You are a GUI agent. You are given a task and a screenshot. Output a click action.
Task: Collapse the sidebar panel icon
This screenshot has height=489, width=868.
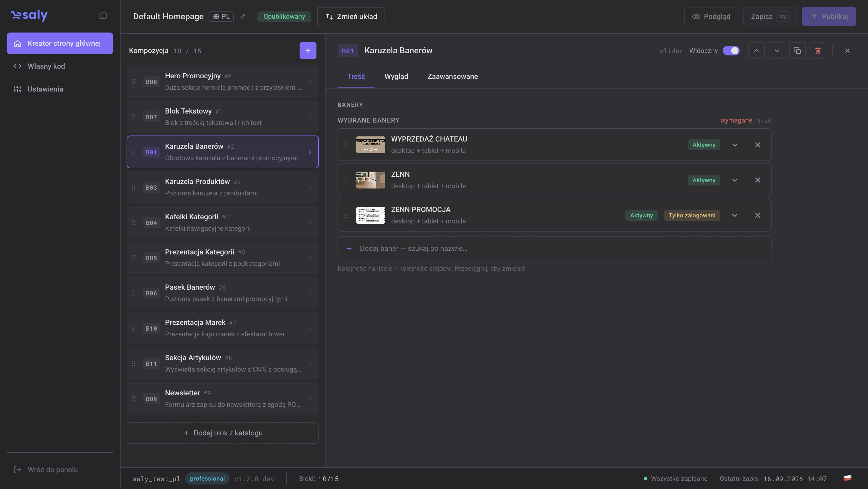[103, 16]
